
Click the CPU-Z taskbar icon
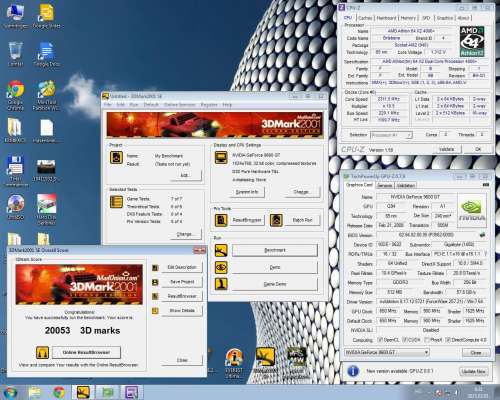tap(132, 392)
